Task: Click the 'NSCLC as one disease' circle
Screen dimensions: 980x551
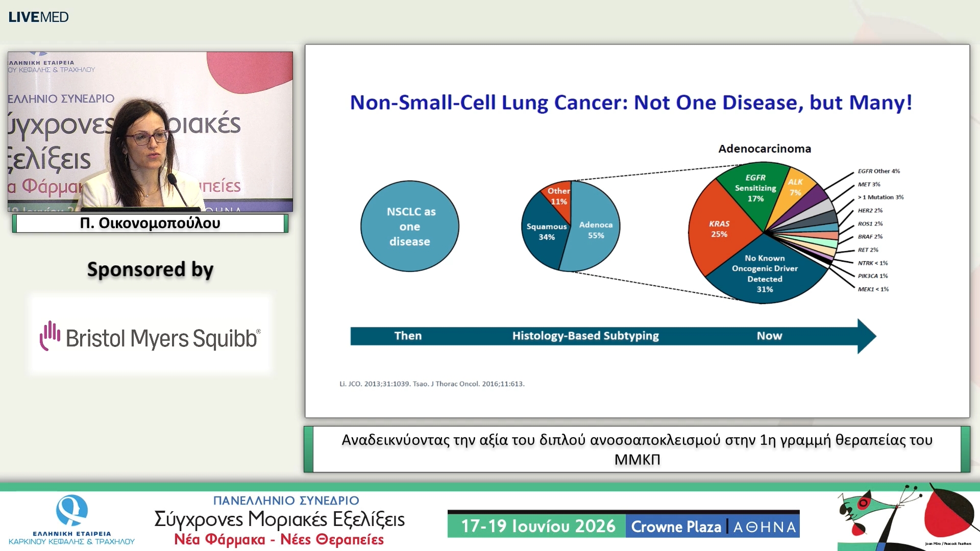Action: click(410, 226)
